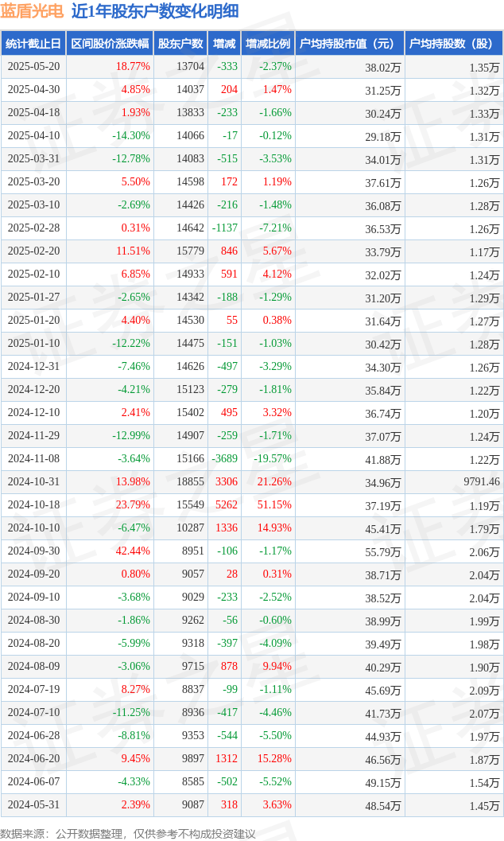Select the 增减比例 column header
The width and height of the screenshot is (504, 841).
(x=268, y=44)
